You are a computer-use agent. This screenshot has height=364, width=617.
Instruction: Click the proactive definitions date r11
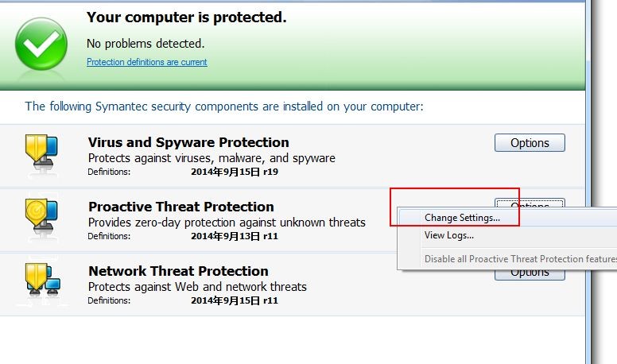(235, 236)
